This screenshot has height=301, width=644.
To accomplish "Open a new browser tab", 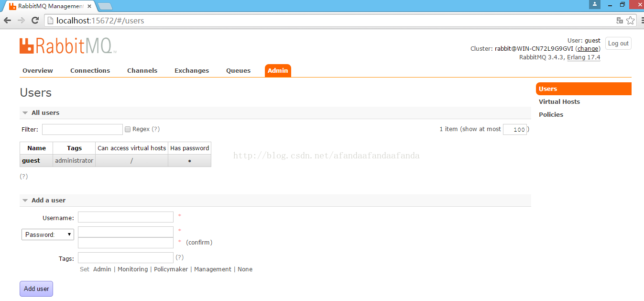I will [x=105, y=6].
